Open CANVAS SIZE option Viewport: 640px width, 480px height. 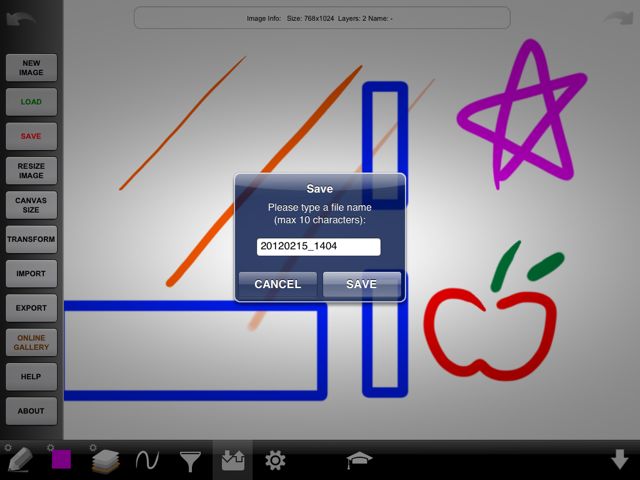pos(31,205)
